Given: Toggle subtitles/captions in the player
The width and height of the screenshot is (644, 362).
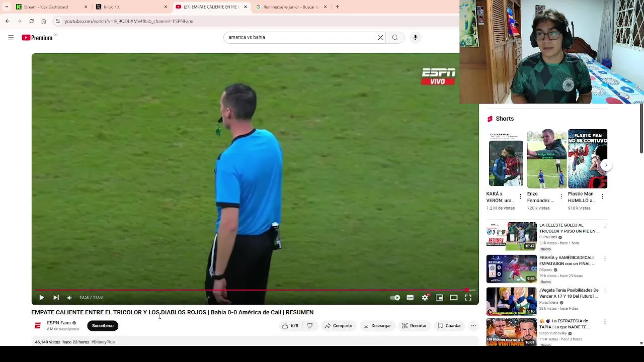Looking at the screenshot, I should coord(410,298).
